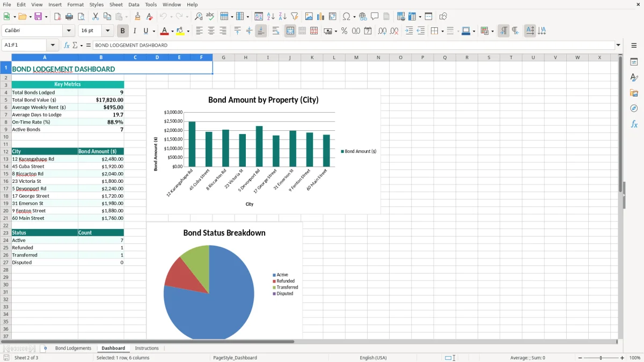This screenshot has width=644, height=362.
Task: Click the Sort Descending icon
Action: (282, 17)
